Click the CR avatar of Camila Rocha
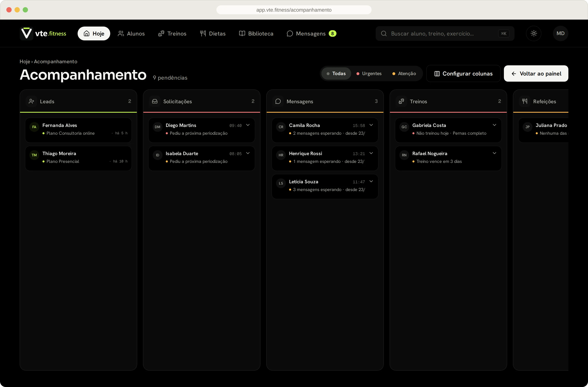588x387 pixels. (x=281, y=127)
